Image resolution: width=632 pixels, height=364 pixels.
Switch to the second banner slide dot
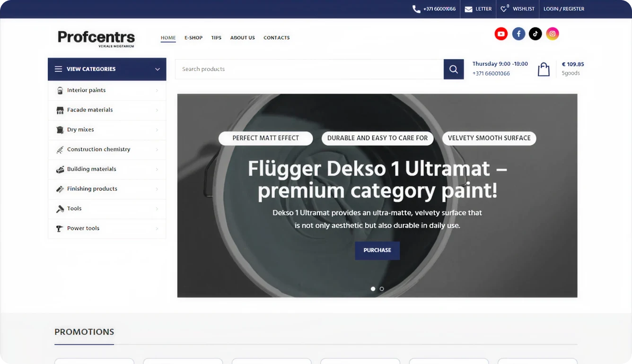click(x=382, y=289)
